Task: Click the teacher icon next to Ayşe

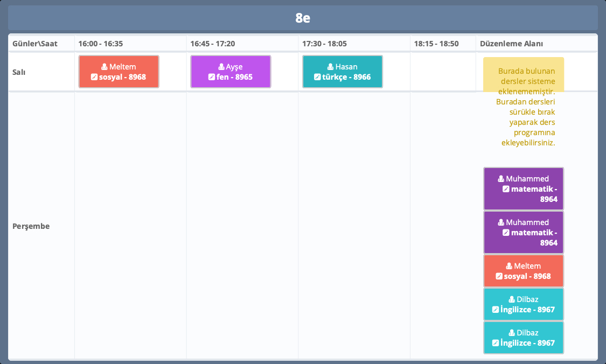Action: [x=221, y=67]
